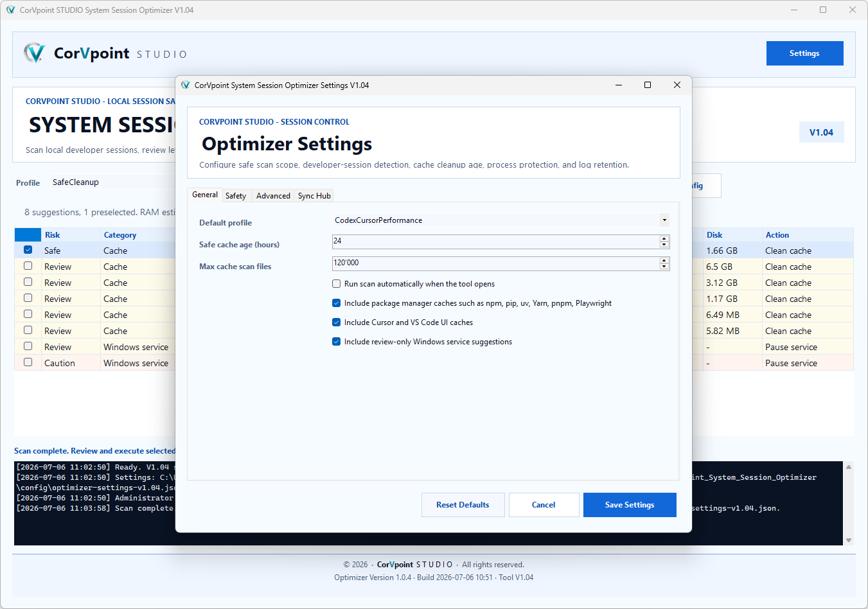This screenshot has height=609, width=868.
Task: Click the select-all checkbox column header
Action: pos(28,235)
